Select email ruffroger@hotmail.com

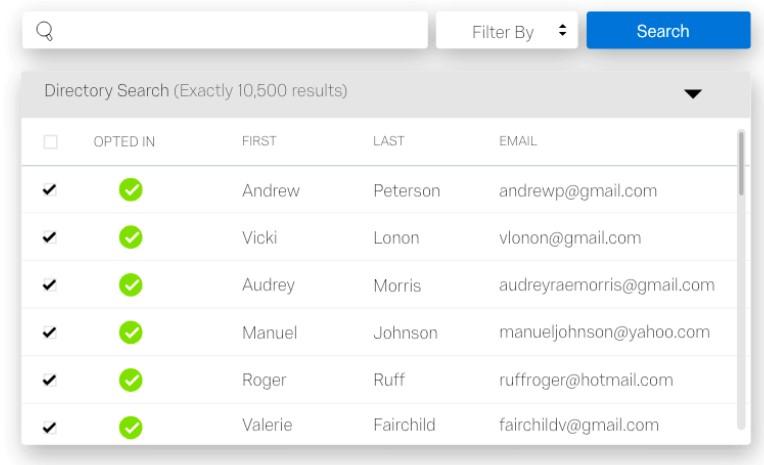pyautogui.click(x=586, y=380)
